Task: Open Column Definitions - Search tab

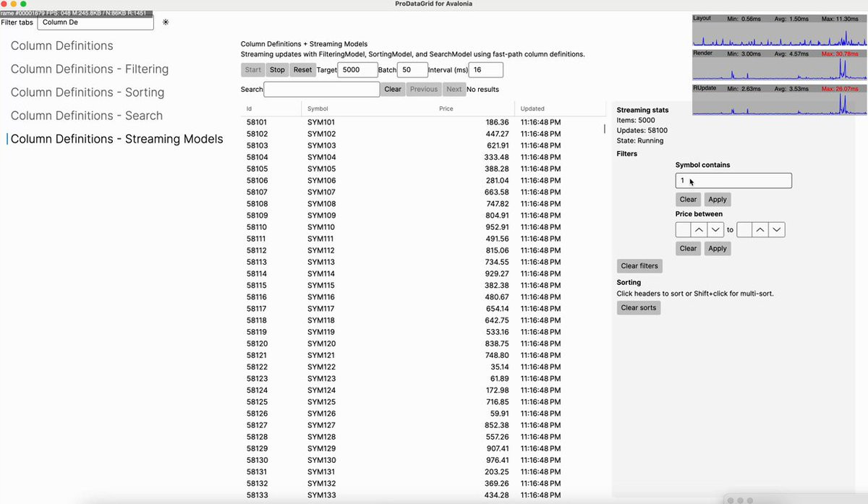Action: click(x=87, y=115)
